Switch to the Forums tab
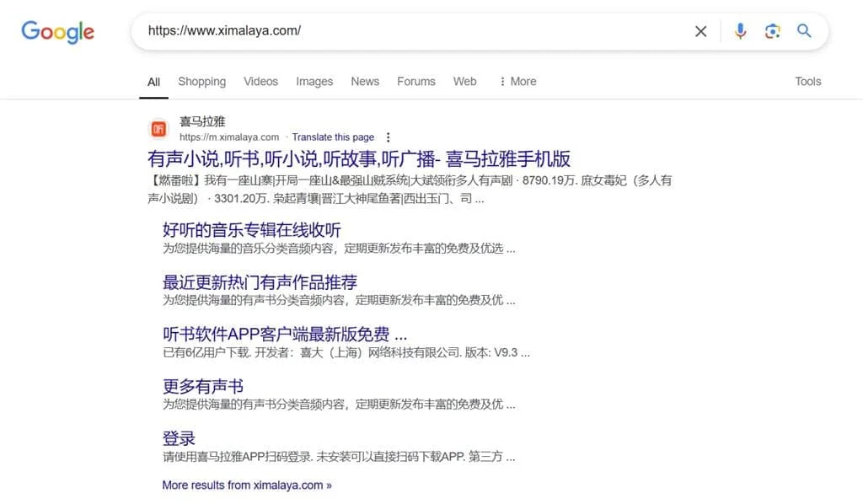 click(x=416, y=82)
